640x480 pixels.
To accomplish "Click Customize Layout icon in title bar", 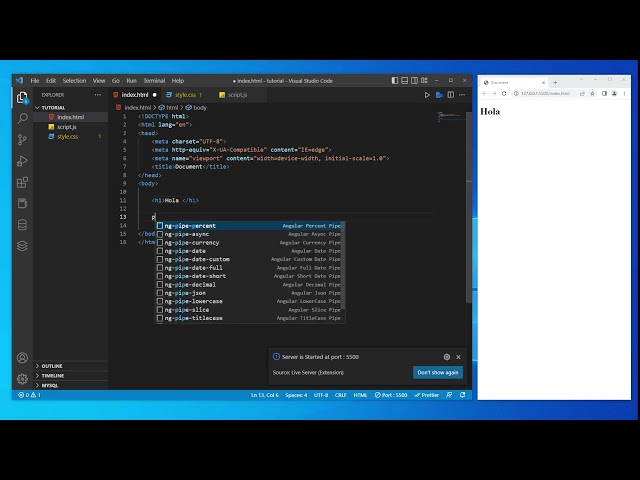I will click(424, 80).
